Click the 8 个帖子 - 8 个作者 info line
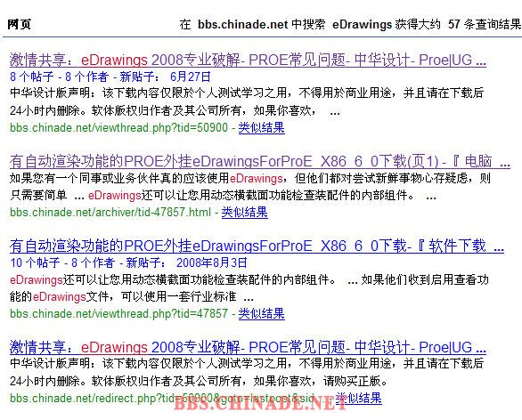This screenshot has width=522, height=420. pos(110,77)
